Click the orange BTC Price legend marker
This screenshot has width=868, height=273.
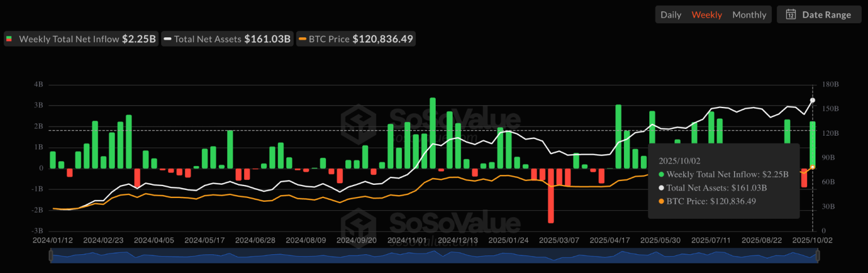303,40
